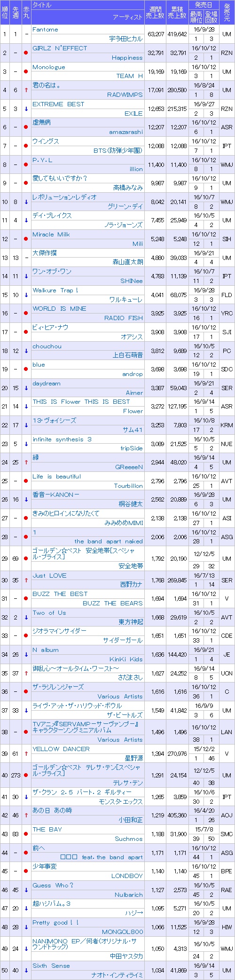Click the red new-entry dot beside 虚無病
Screen dimensions: 235x980
26,127
